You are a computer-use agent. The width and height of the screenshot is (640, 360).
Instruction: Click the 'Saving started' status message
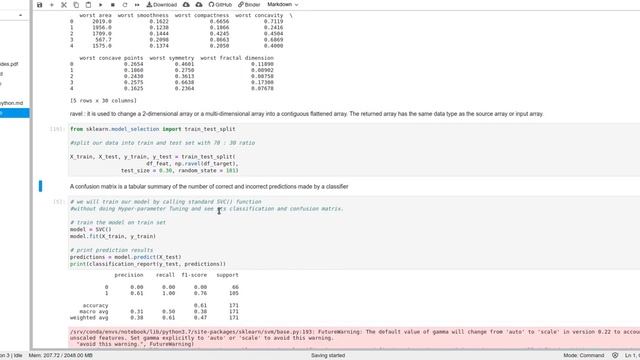[328, 356]
